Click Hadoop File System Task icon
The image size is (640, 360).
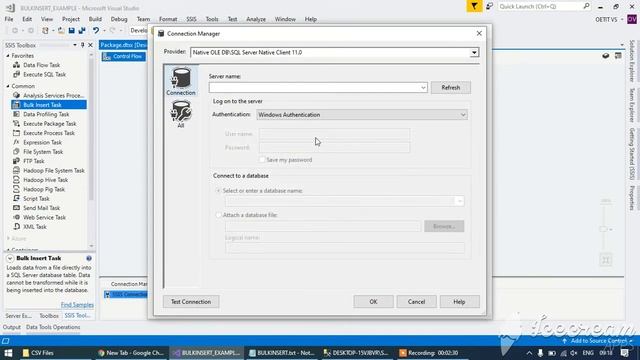coord(16,170)
